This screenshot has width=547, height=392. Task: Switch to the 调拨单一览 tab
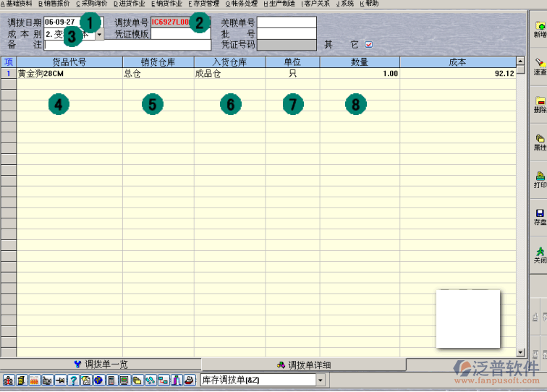click(x=101, y=365)
